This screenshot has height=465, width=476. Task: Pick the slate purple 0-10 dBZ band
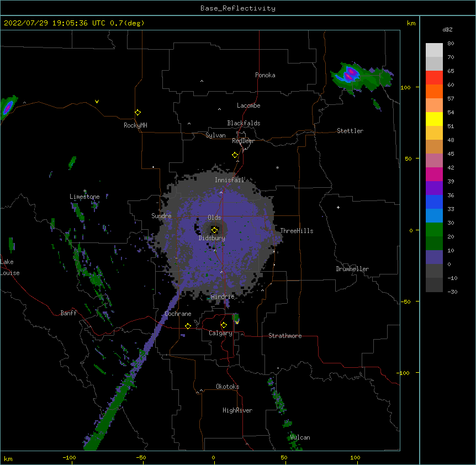pyautogui.click(x=434, y=257)
